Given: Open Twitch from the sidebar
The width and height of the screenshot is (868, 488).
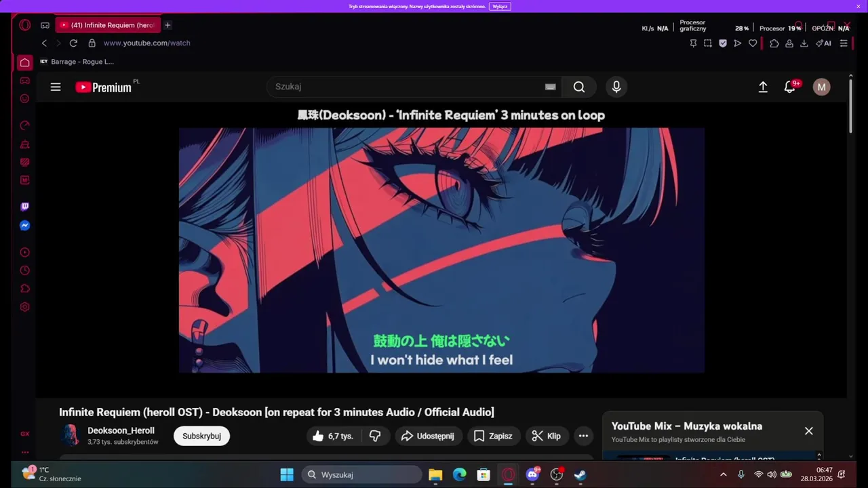Looking at the screenshot, I should (25, 207).
